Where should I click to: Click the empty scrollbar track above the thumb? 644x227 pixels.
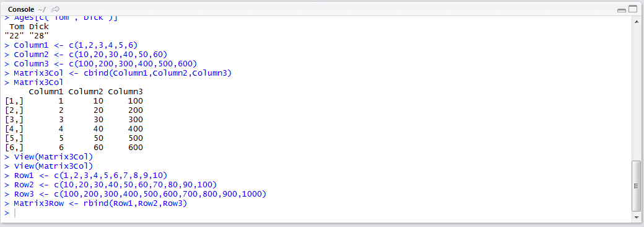tap(636, 92)
